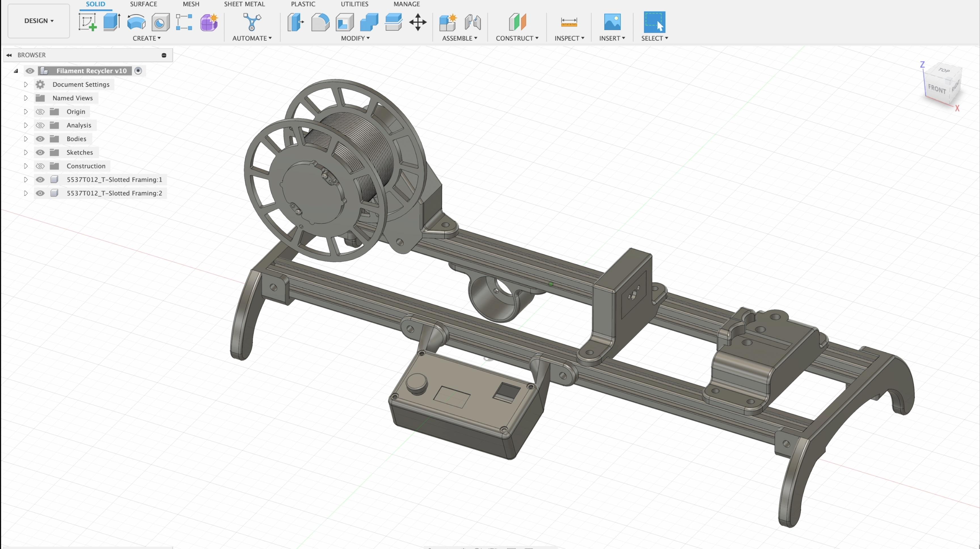
Task: Select the Fillet tool
Action: [320, 22]
